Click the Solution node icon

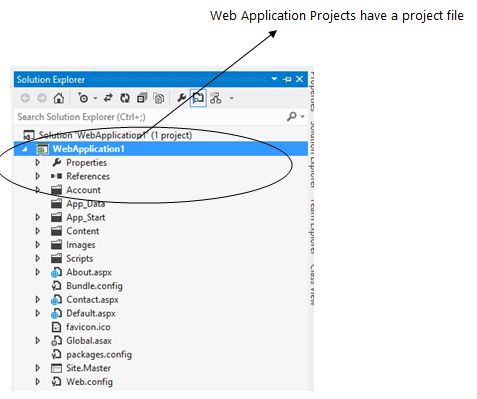[x=29, y=135]
